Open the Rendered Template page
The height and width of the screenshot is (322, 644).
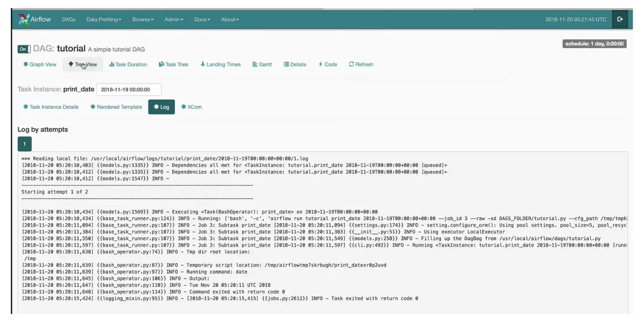116,107
